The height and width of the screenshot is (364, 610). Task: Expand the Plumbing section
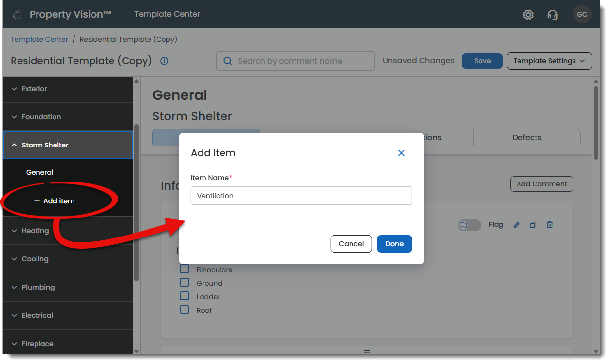(x=14, y=287)
